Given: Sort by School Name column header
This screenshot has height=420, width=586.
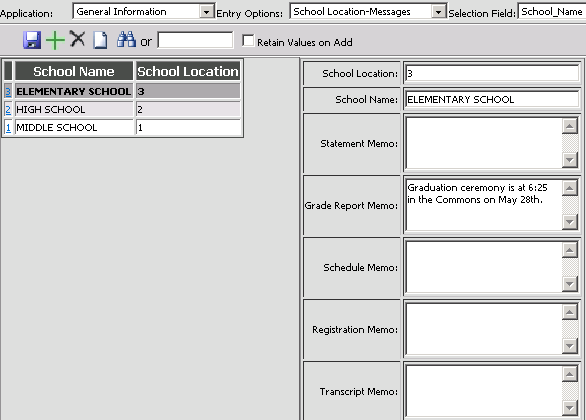Looking at the screenshot, I should pos(74,71).
